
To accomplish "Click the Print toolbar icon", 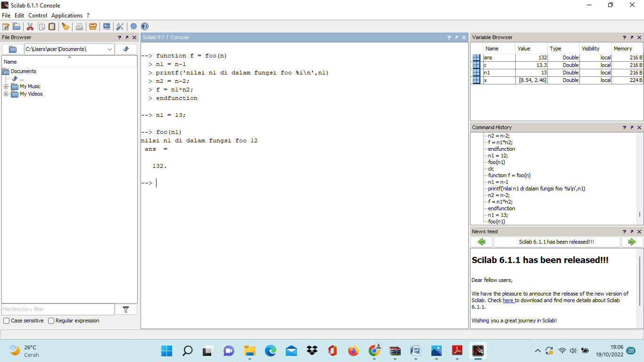I will coord(79,26).
